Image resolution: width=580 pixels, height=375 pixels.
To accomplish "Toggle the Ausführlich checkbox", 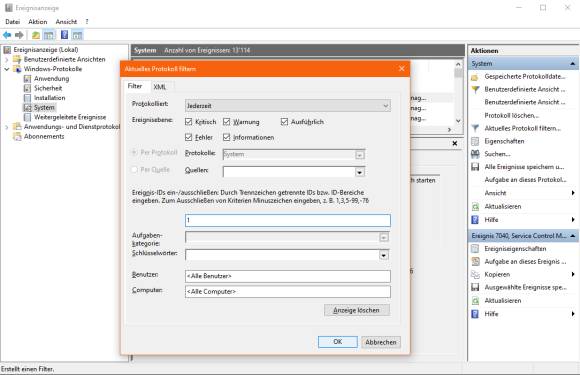I will pyautogui.click(x=284, y=122).
